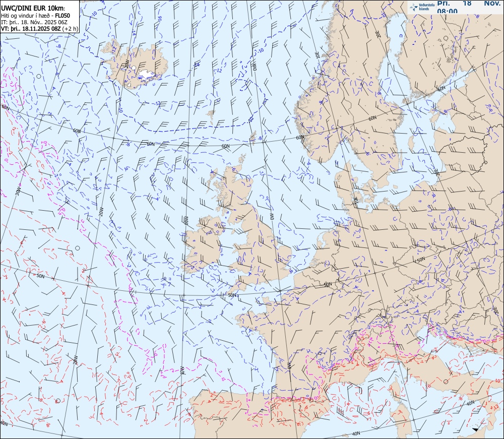Viewport: 504px width, 439px height.
Task: Click the Veðurstofa Íslands logo
Action: pyautogui.click(x=422, y=7)
